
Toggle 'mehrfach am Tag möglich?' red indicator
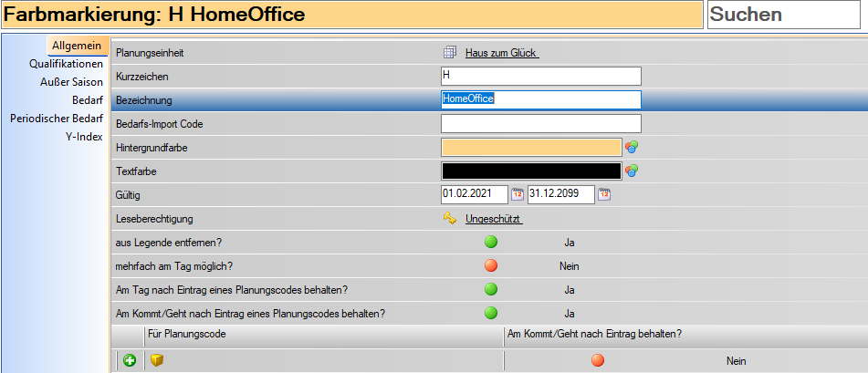point(491,266)
